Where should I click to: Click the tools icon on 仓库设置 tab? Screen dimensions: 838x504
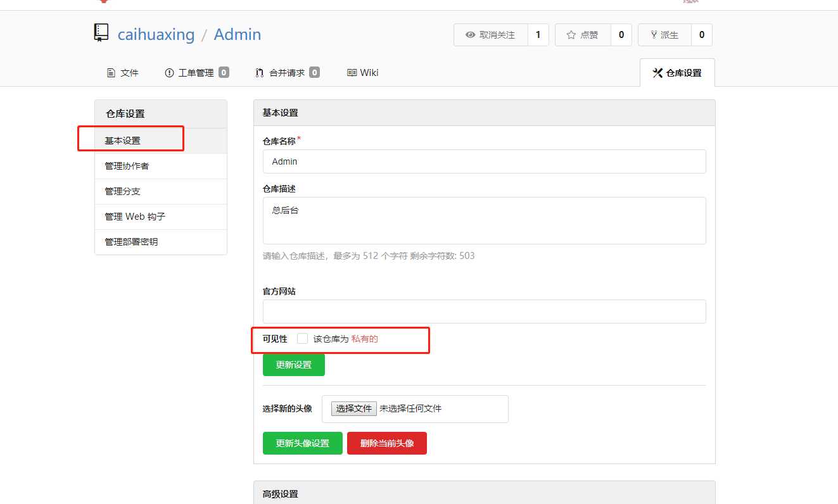pos(657,73)
